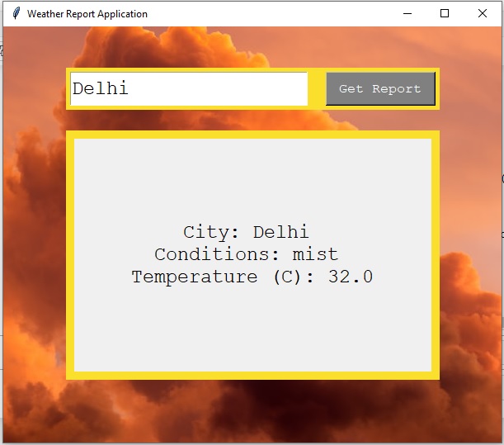Click the Weather Report Application title text
The image size is (504, 445).
87,14
